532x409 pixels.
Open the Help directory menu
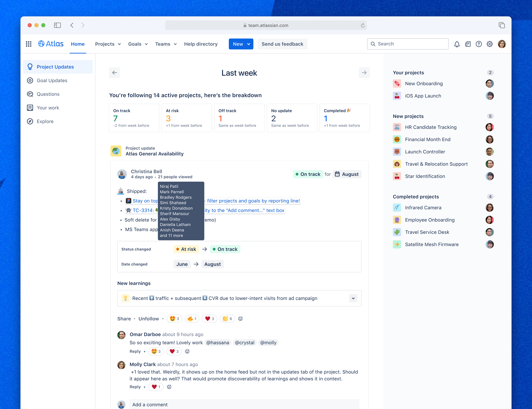click(x=201, y=44)
